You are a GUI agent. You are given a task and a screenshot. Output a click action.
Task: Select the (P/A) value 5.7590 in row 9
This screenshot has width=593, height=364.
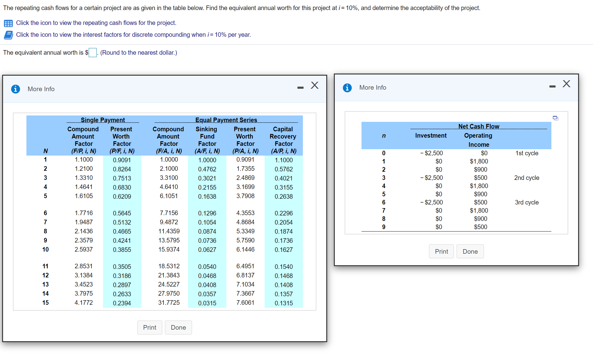tap(245, 240)
